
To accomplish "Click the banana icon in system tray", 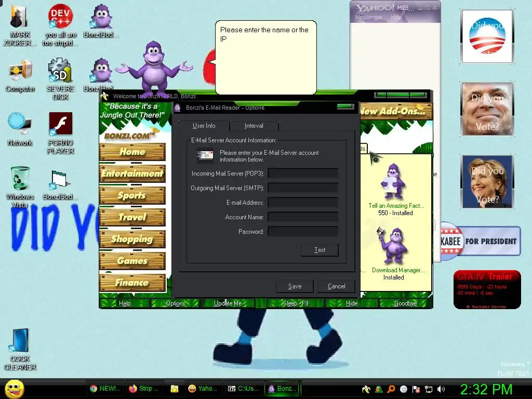I will point(366,389).
